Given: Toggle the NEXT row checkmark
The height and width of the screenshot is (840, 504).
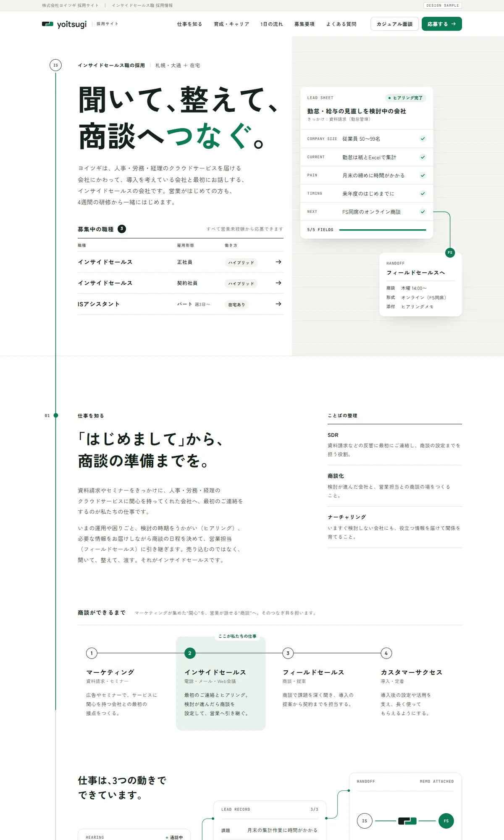Looking at the screenshot, I should [x=423, y=212].
